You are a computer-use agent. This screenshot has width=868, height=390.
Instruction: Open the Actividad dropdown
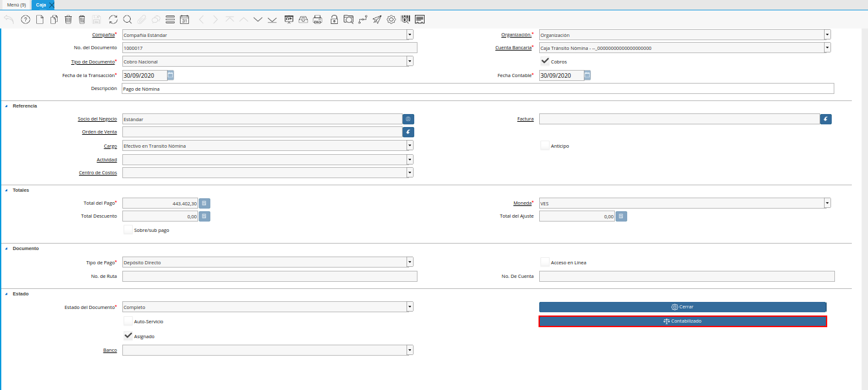tap(410, 159)
